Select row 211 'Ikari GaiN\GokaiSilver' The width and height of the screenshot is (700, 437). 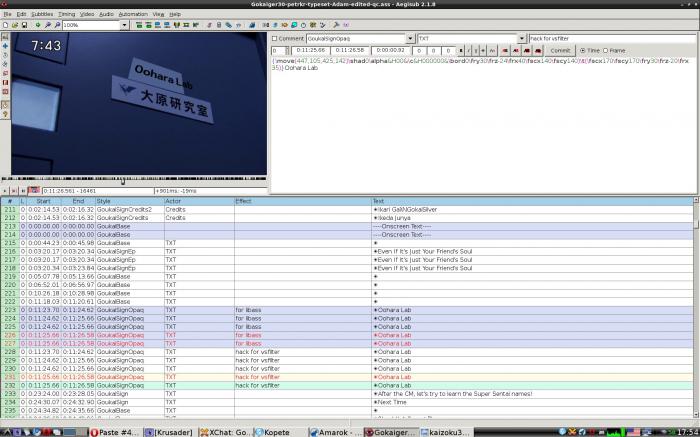click(346, 209)
